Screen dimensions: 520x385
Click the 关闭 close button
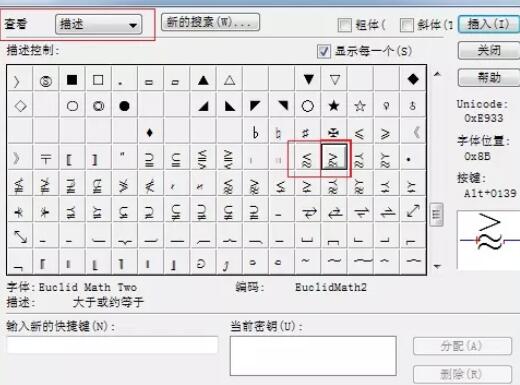point(489,50)
